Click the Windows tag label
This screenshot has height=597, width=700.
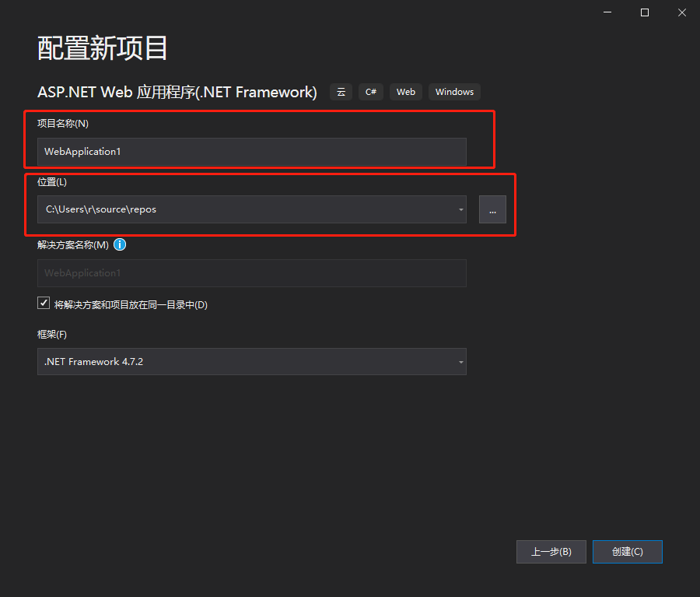tap(454, 92)
